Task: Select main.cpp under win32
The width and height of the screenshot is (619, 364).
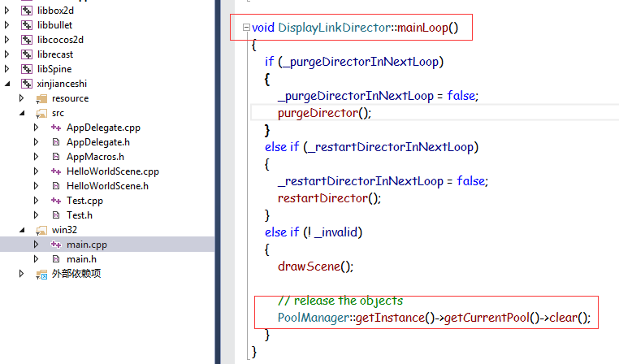Action: click(86, 245)
